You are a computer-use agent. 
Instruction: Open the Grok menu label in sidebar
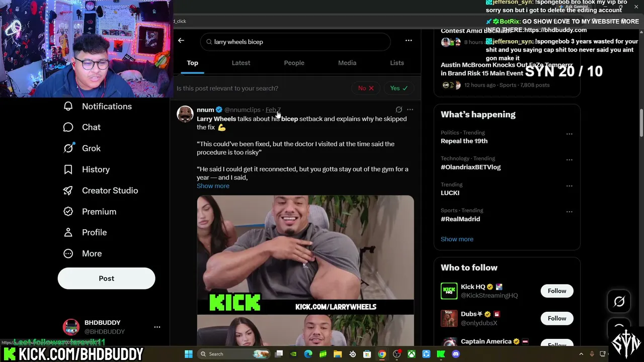[91, 148]
